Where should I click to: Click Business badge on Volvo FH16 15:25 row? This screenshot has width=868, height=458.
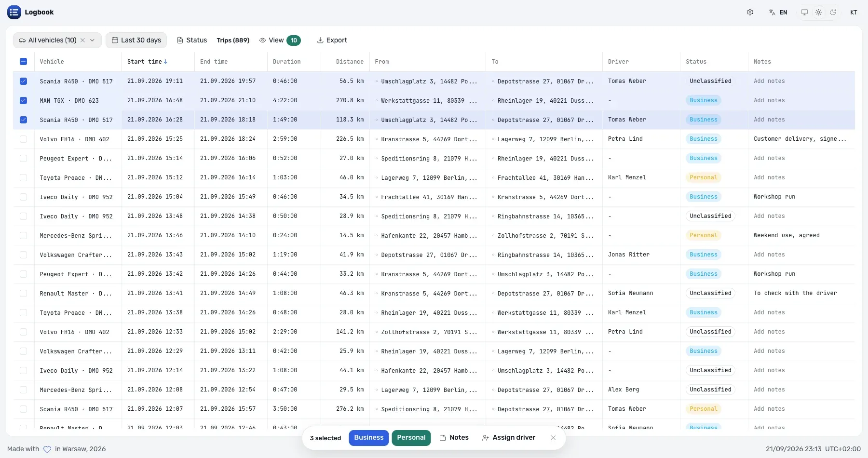click(x=704, y=139)
